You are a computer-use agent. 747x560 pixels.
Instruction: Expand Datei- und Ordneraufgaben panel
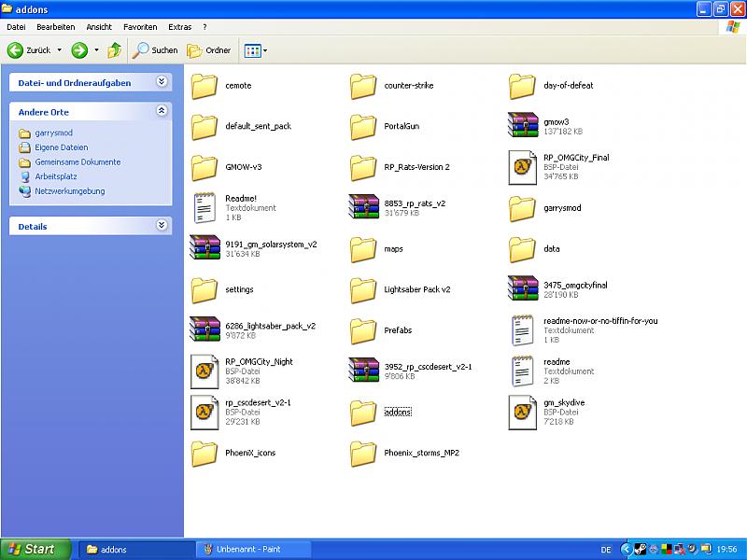[x=162, y=82]
